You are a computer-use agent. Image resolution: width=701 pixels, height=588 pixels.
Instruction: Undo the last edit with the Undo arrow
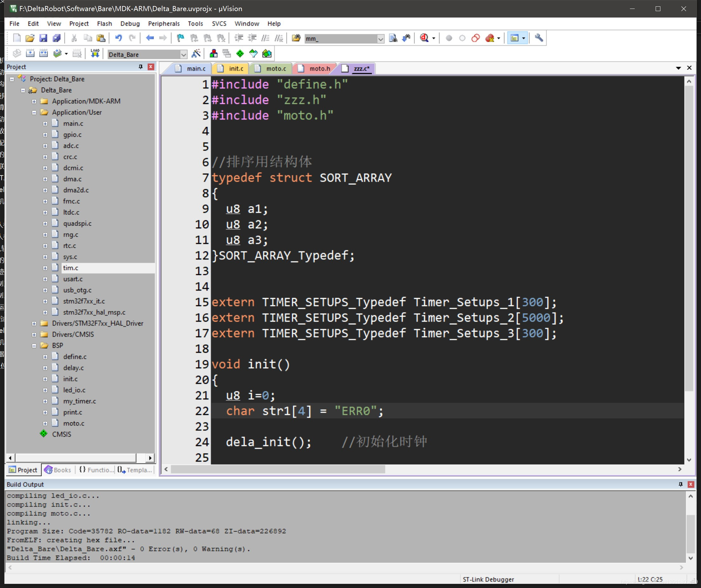tap(119, 38)
